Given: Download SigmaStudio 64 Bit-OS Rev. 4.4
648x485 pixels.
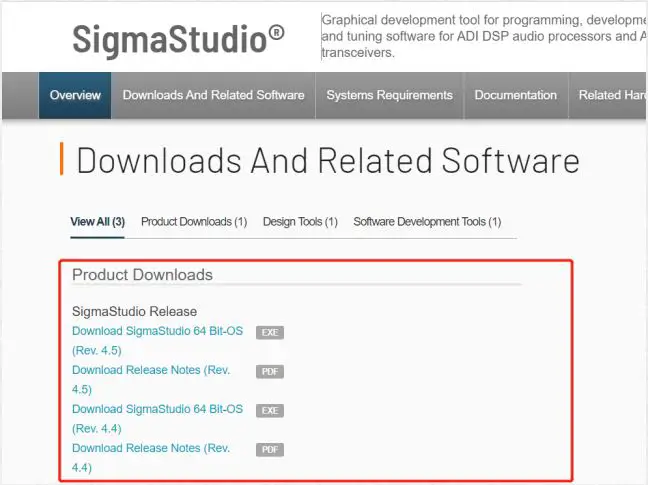Looking at the screenshot, I should (x=157, y=418).
